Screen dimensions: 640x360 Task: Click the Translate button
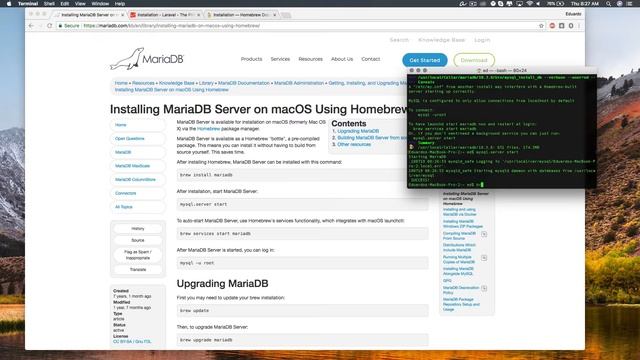point(138,270)
